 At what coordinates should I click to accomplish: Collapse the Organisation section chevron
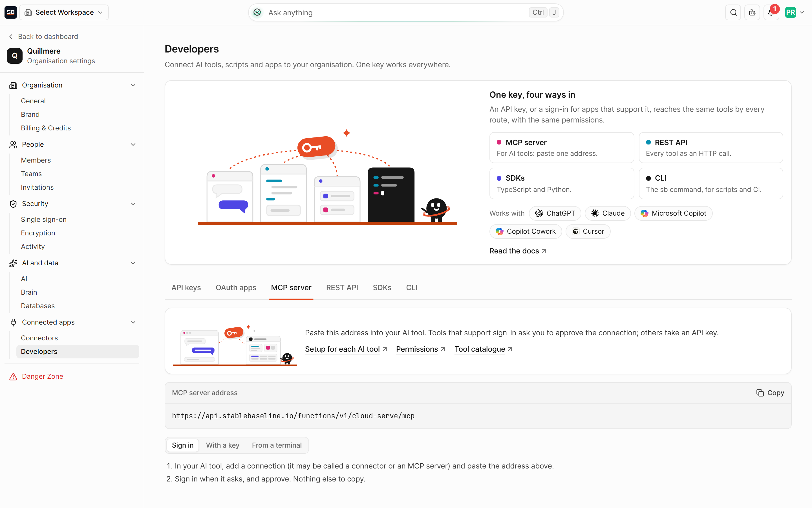click(x=133, y=85)
